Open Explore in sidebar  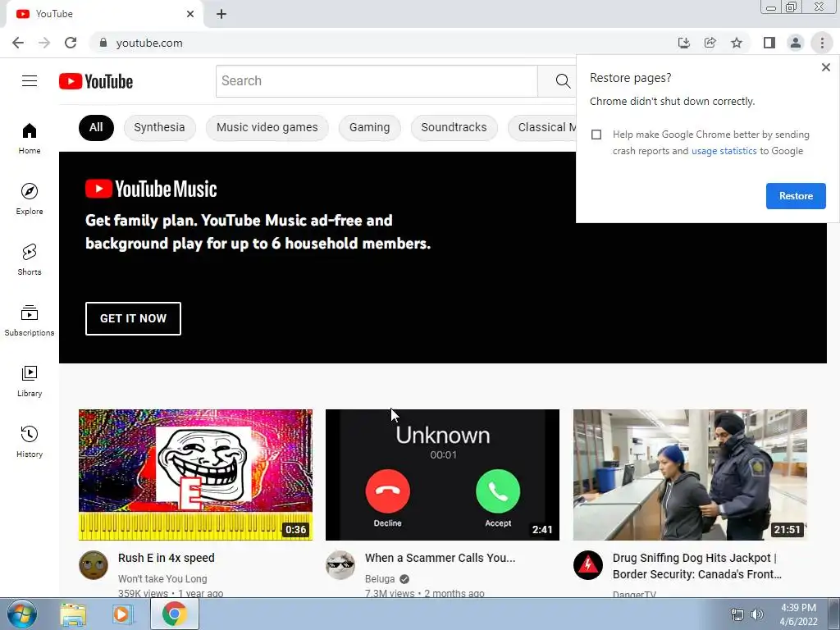(x=30, y=199)
